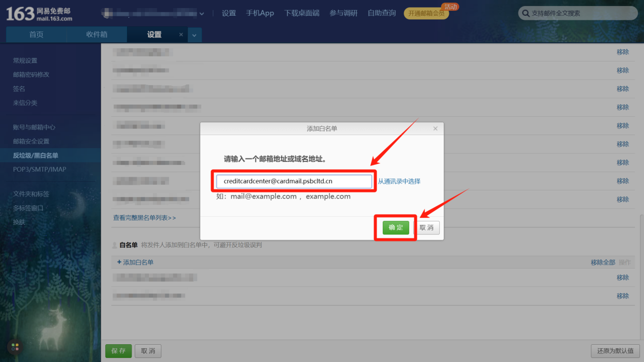The image size is (644, 362).
Task: Click +添加白名单 link
Action: [x=135, y=262]
